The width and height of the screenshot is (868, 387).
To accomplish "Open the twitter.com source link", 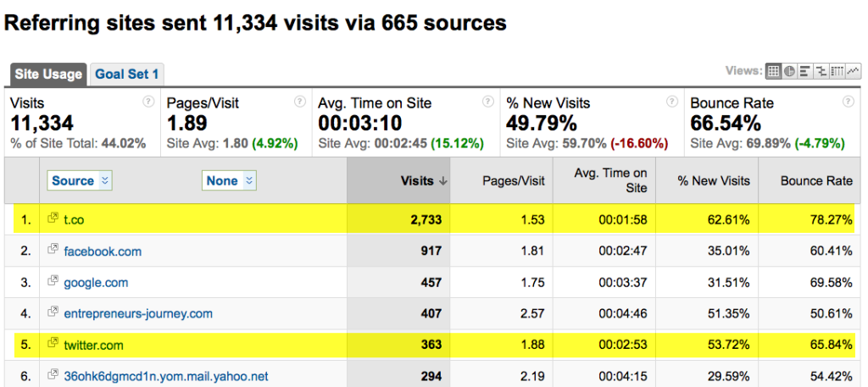I will (x=93, y=346).
